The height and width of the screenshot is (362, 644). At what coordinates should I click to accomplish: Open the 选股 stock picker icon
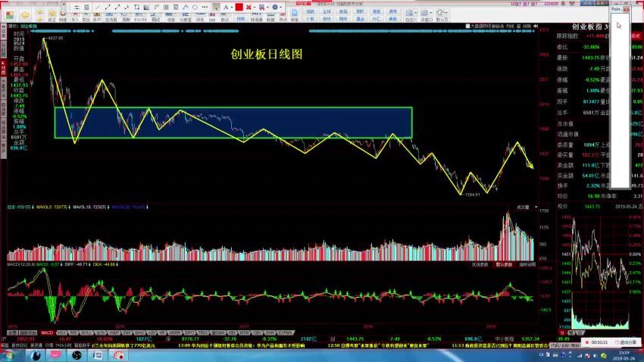point(171,17)
